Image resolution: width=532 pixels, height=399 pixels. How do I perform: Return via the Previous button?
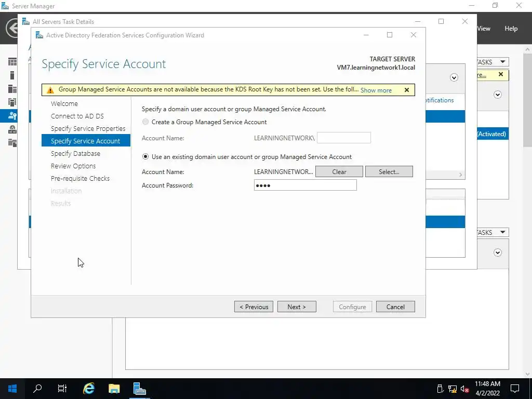(x=254, y=307)
